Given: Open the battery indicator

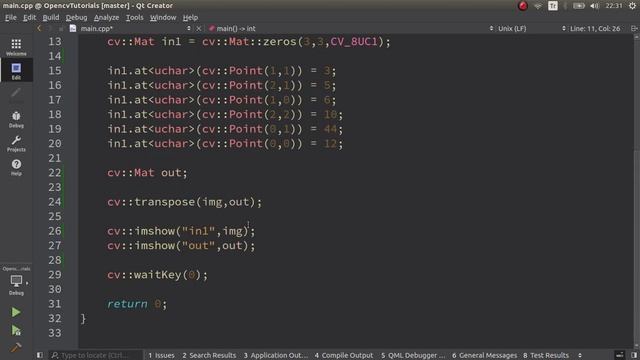Looking at the screenshot, I should pyautogui.click(x=578, y=6).
